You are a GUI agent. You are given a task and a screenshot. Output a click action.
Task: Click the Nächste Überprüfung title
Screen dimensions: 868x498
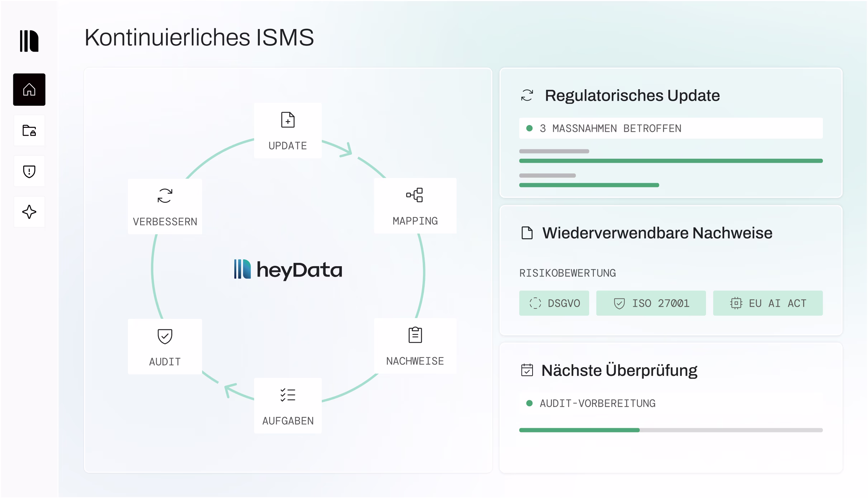pyautogui.click(x=619, y=370)
